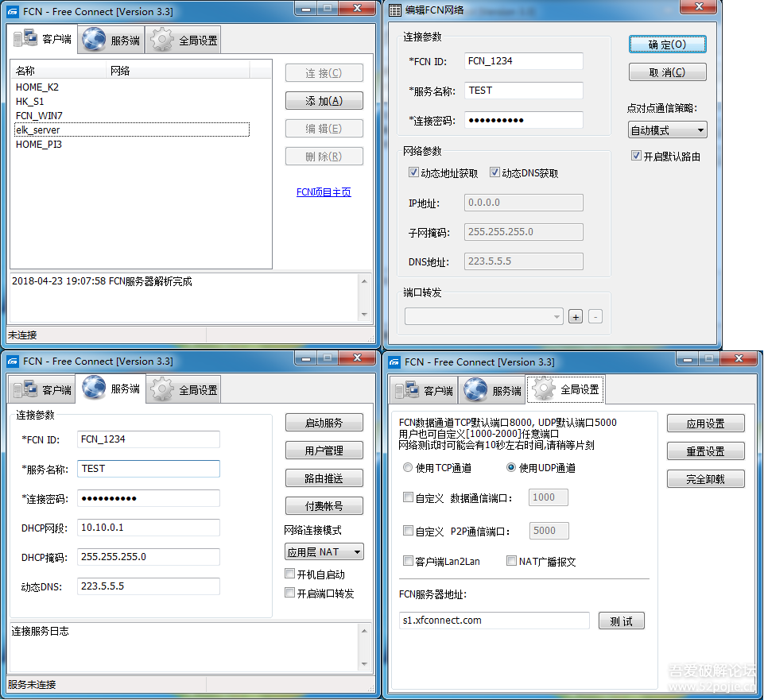Click the 服务端 globe icon in top-left window
This screenshot has height=700, width=764.
point(94,39)
